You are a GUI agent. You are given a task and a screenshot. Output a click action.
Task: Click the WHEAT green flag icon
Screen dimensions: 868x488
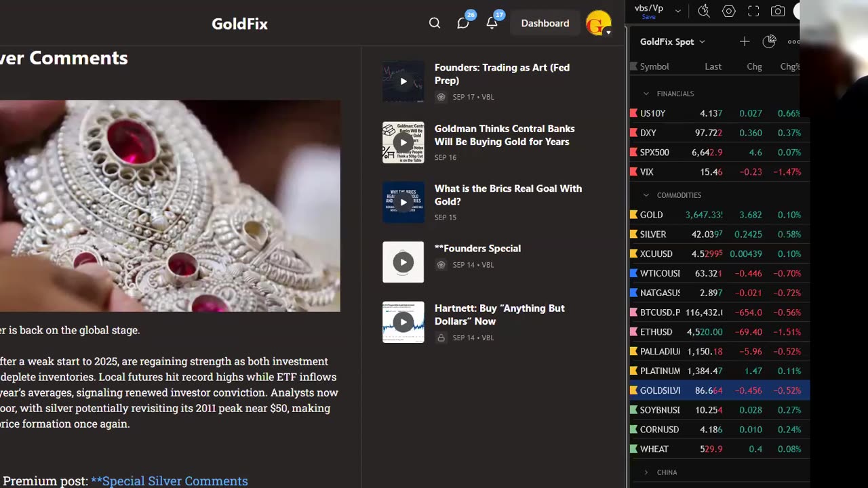pos(634,449)
